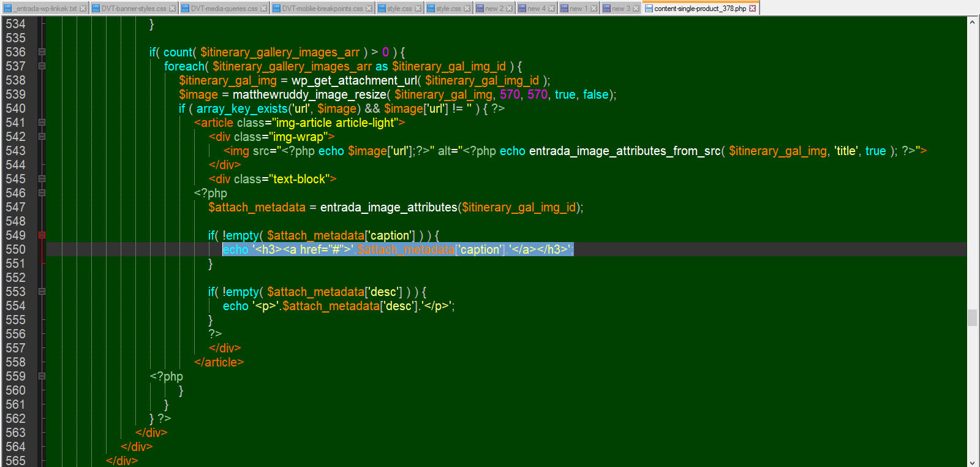980x467 pixels.
Task: Close the new 2 tab
Action: (x=509, y=9)
